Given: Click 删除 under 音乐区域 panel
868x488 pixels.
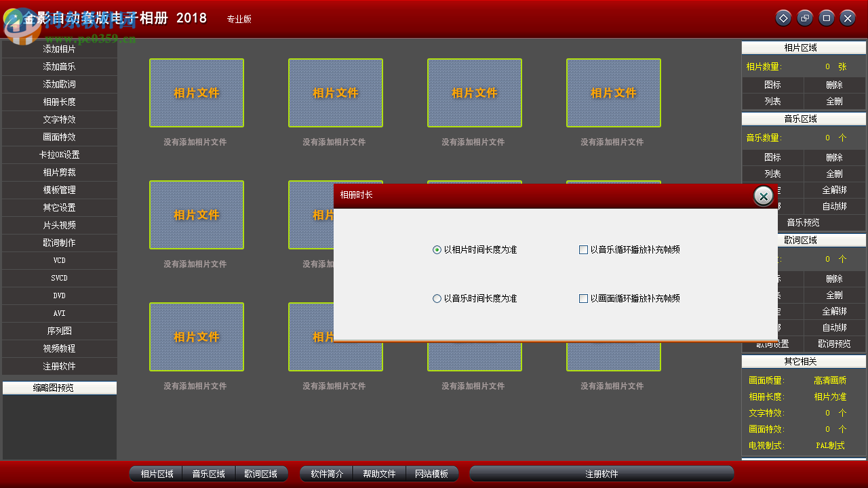Looking at the screenshot, I should click(x=835, y=157).
